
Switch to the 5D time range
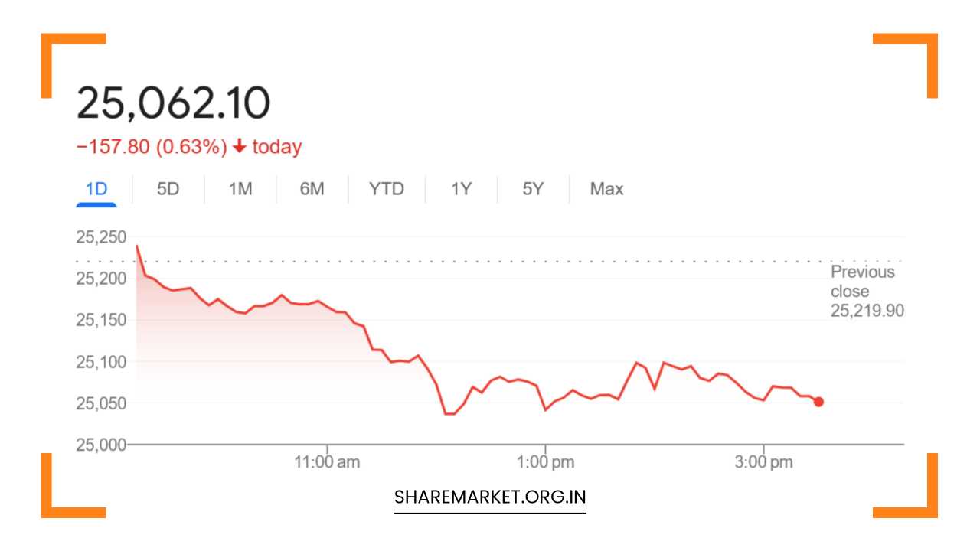pyautogui.click(x=168, y=189)
